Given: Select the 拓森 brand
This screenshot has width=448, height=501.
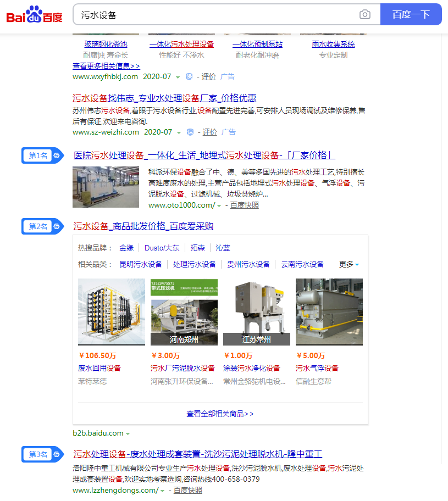Looking at the screenshot, I should tap(198, 248).
